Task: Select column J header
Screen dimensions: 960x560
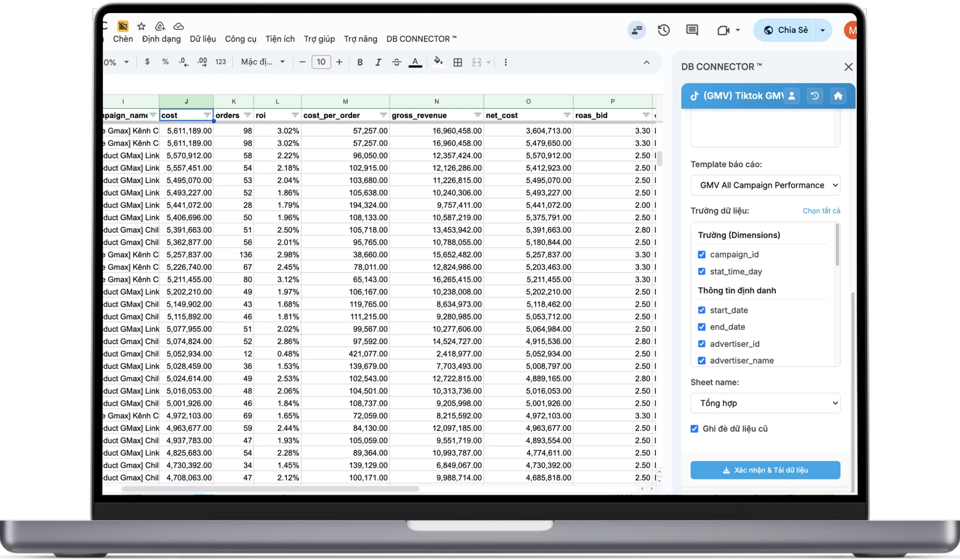Action: pyautogui.click(x=186, y=101)
